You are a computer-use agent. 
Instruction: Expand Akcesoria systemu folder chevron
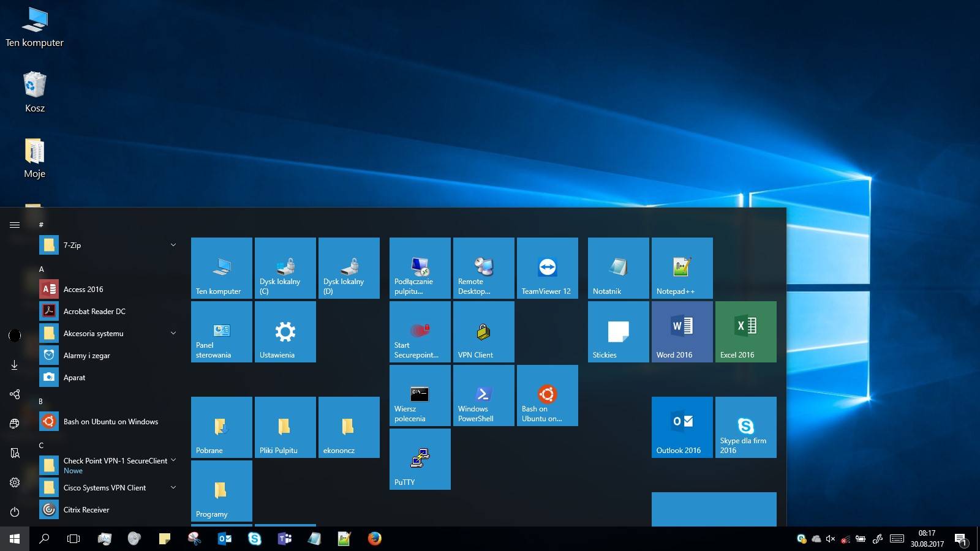point(173,333)
